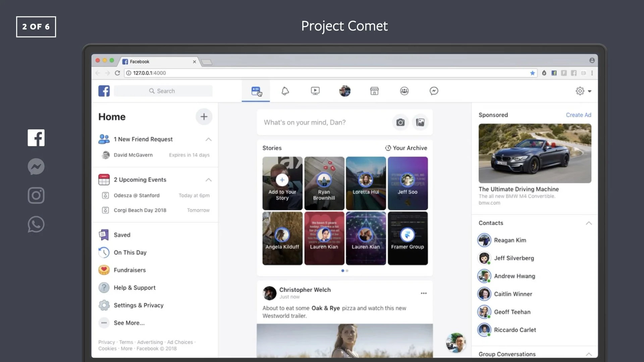Open the Marketplace storefront icon

click(x=374, y=91)
